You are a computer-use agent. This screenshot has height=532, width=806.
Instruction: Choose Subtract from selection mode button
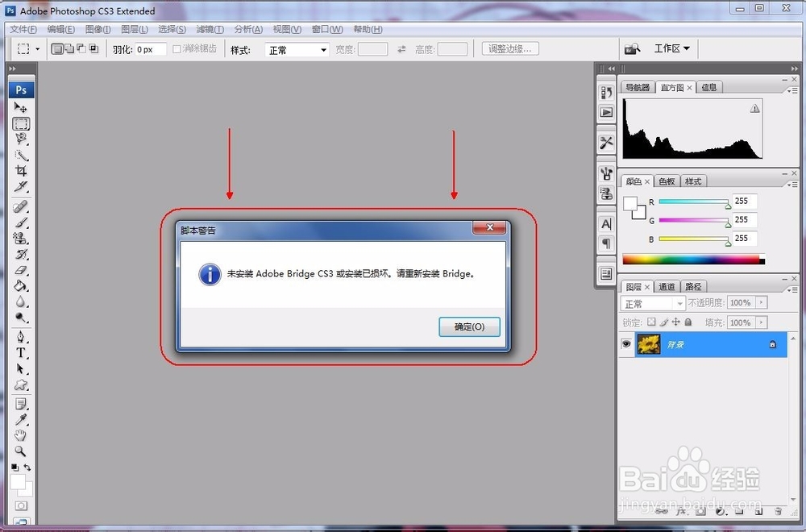(81, 49)
